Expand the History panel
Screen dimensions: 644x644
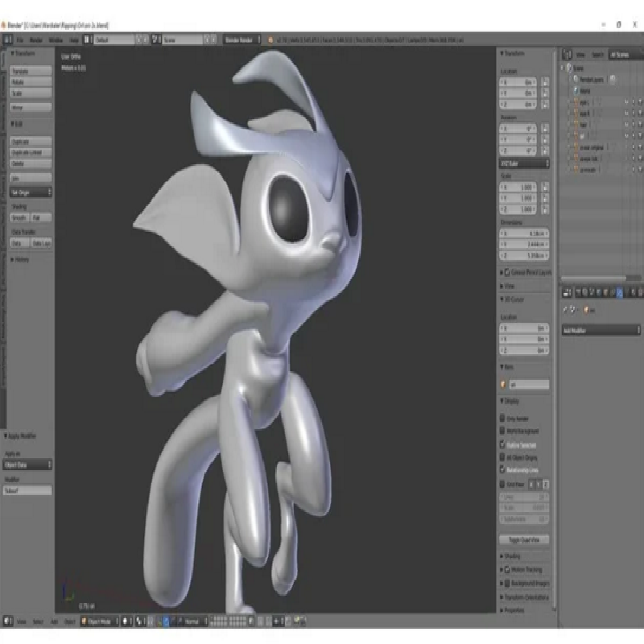(x=20, y=259)
